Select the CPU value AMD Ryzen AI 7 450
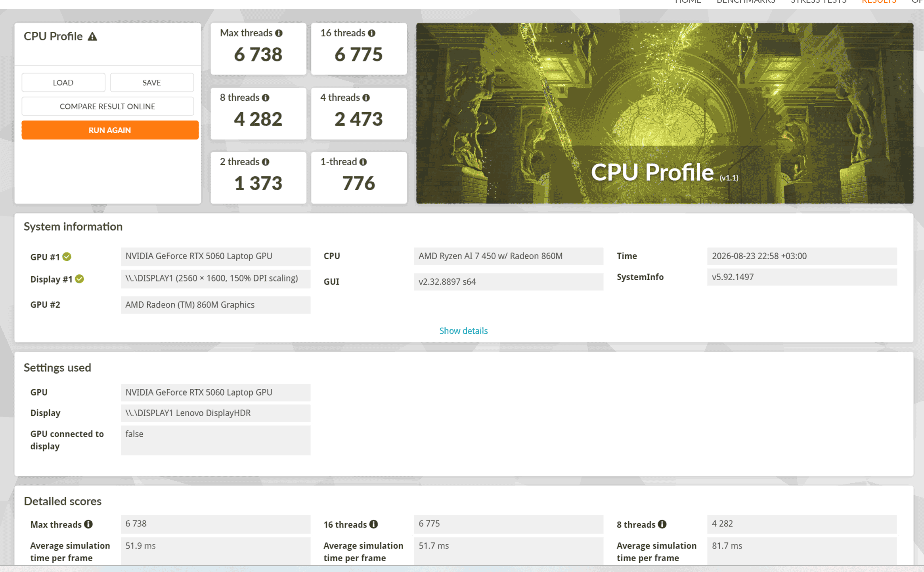 pos(509,256)
